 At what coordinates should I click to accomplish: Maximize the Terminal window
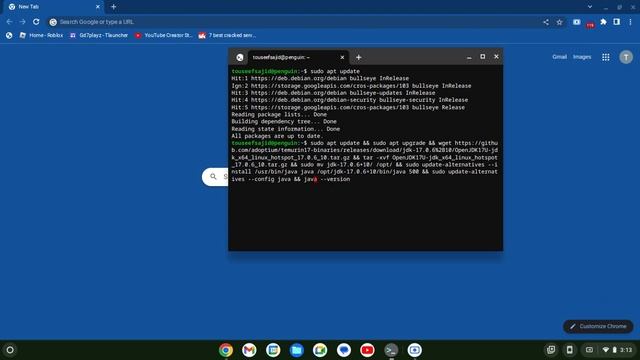(x=482, y=57)
